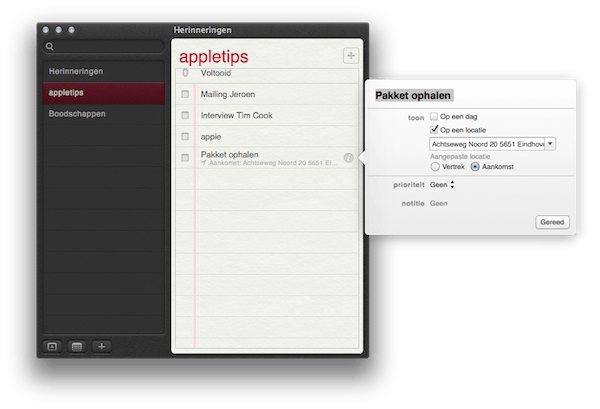Click the Voltooid row
Screen dimensions: 600x409
coord(267,73)
